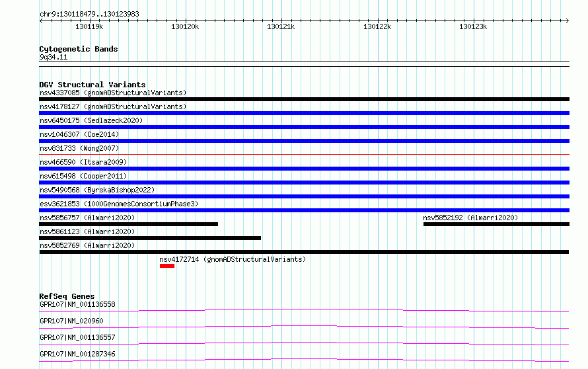This screenshot has width=588, height=369.
Task: Click the left arrow of the ruler
Action: pyautogui.click(x=41, y=20)
